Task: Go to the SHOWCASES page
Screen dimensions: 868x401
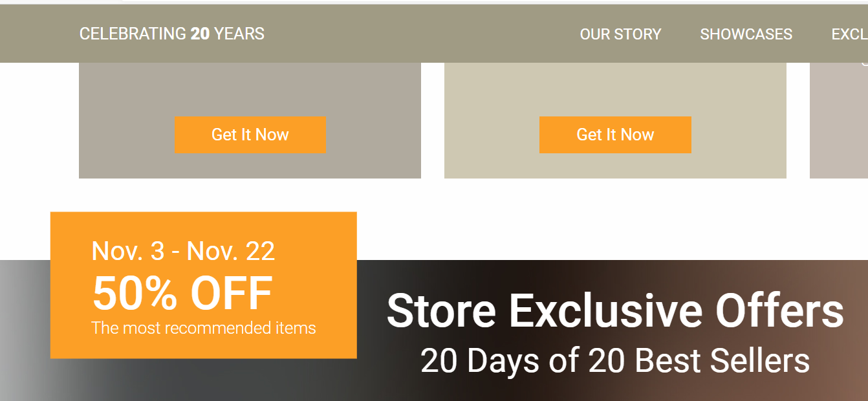Action: click(x=746, y=34)
